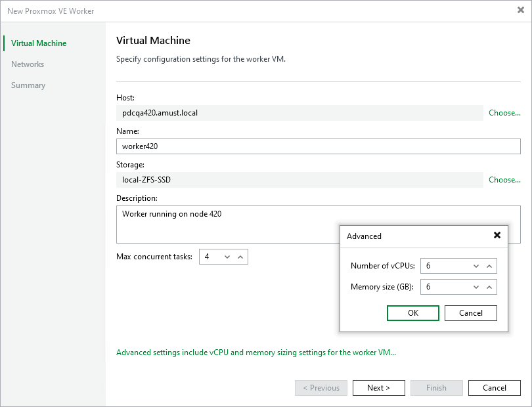Increase Max concurrent tasks value

click(x=240, y=257)
